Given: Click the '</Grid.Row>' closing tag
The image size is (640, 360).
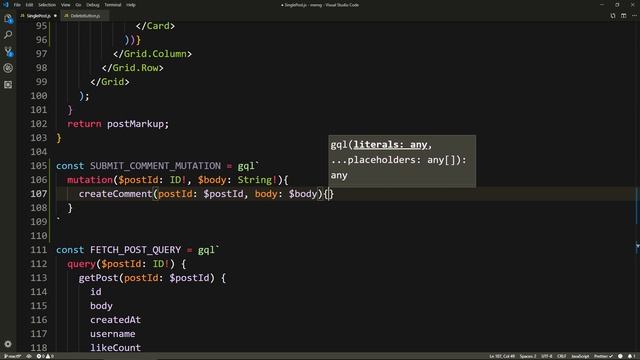Looking at the screenshot, I should click(x=133, y=68).
